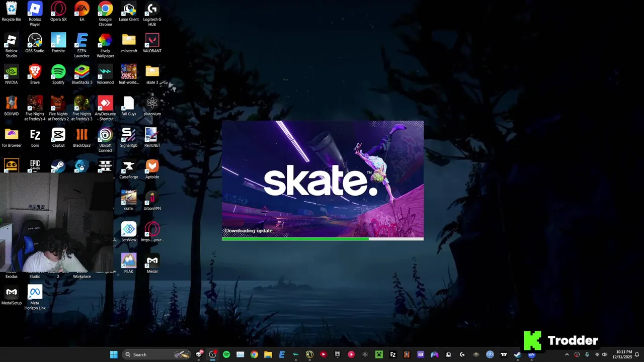The width and height of the screenshot is (644, 362).
Task: Select the CurseForge desktop shortcut
Action: click(129, 169)
